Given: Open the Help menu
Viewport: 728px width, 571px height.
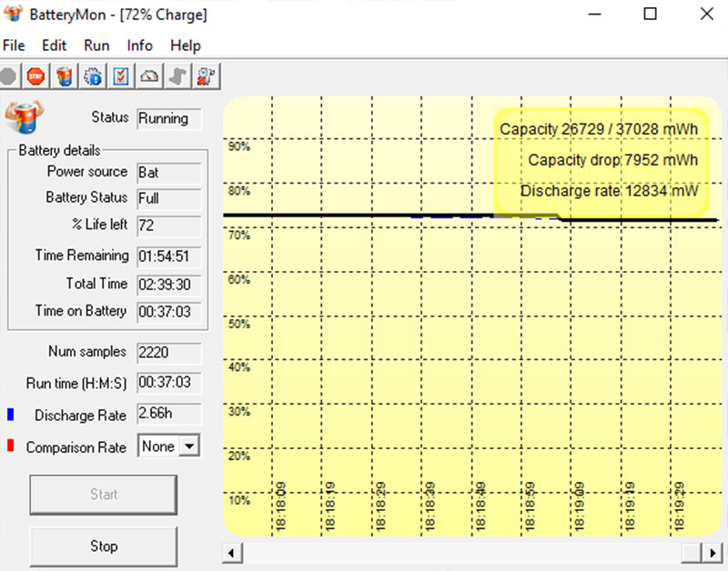Looking at the screenshot, I should (186, 45).
